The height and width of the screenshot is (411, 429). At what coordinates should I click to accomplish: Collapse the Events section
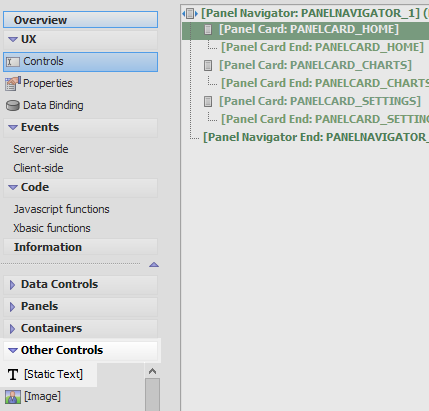click(13, 127)
